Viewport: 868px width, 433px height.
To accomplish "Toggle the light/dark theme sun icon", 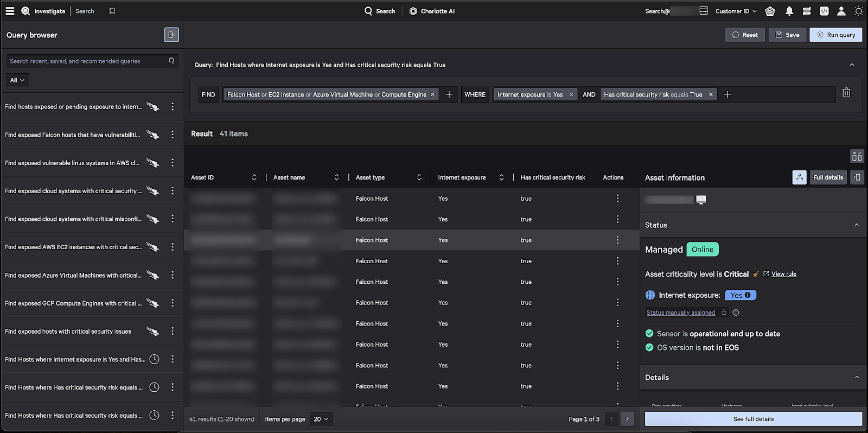I will click(859, 11).
